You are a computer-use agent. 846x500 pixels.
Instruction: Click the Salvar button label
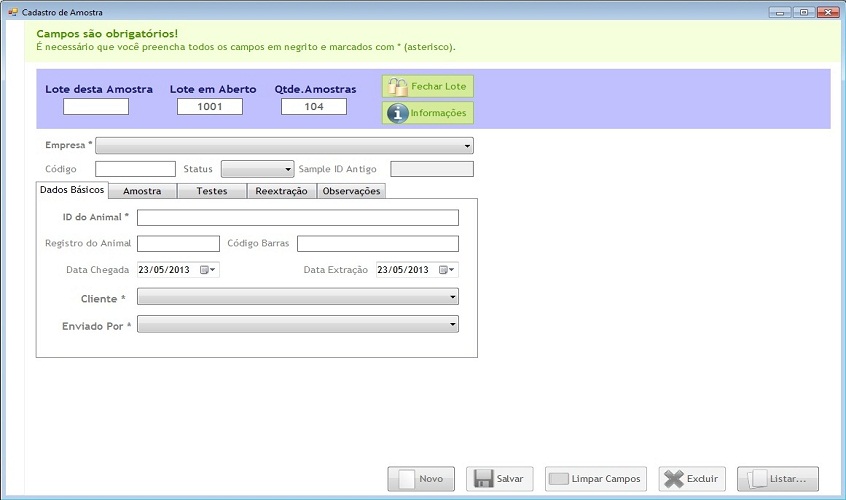click(x=510, y=479)
